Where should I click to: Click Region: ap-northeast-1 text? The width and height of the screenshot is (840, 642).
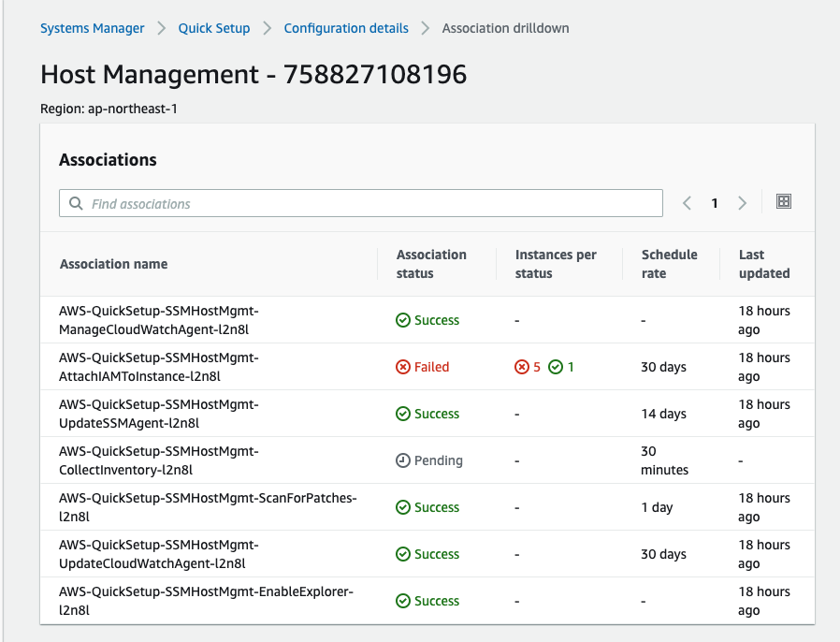pyautogui.click(x=109, y=109)
